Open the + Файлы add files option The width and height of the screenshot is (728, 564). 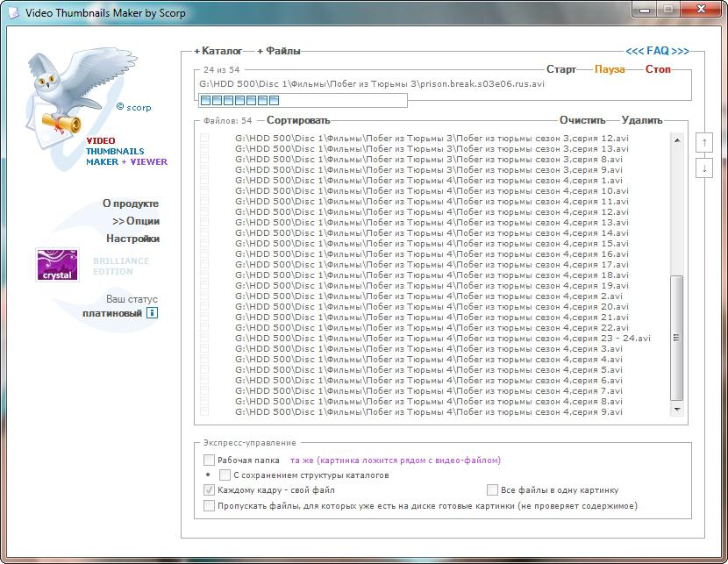coord(279,51)
